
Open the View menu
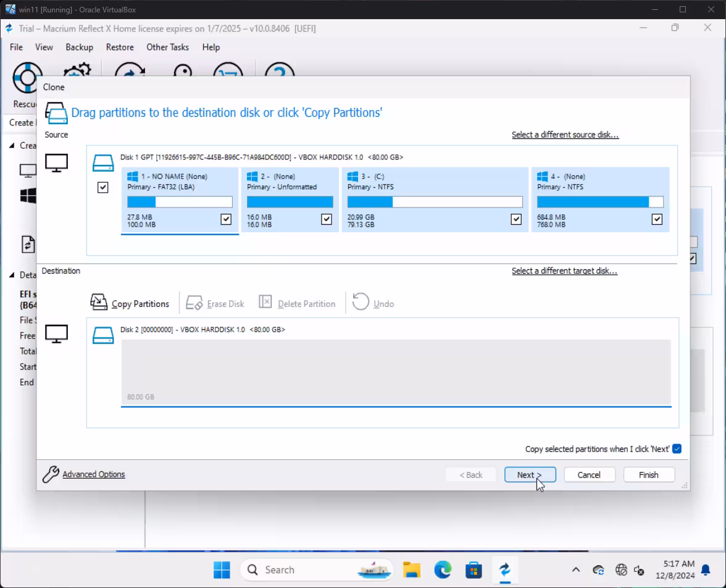point(44,48)
